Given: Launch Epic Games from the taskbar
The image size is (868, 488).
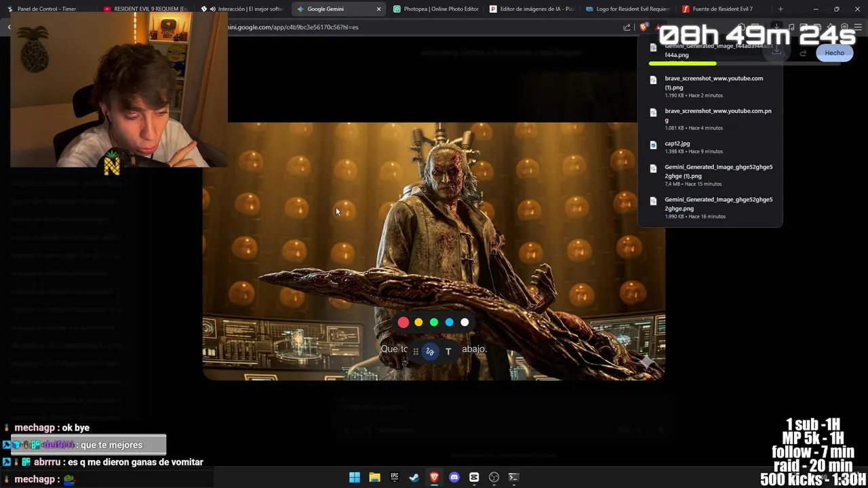Looking at the screenshot, I should pyautogui.click(x=394, y=477).
